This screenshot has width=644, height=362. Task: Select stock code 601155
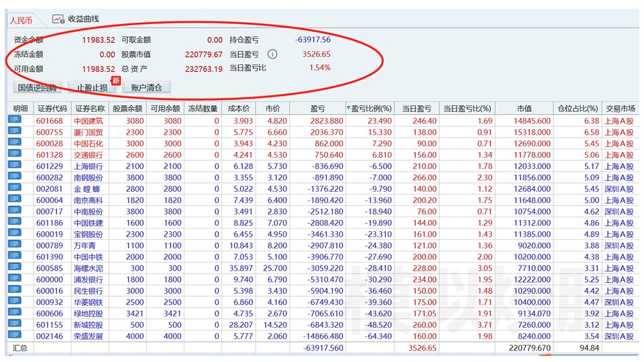pos(50,325)
